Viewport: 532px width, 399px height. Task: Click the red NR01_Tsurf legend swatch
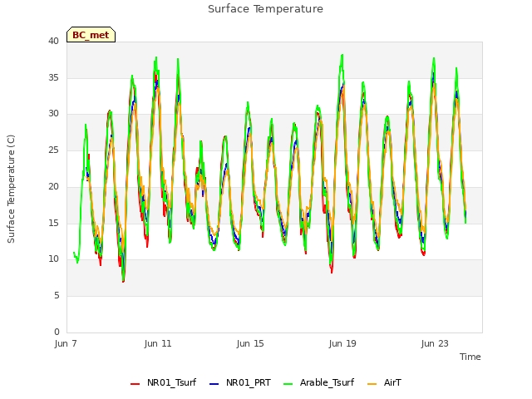135,384
